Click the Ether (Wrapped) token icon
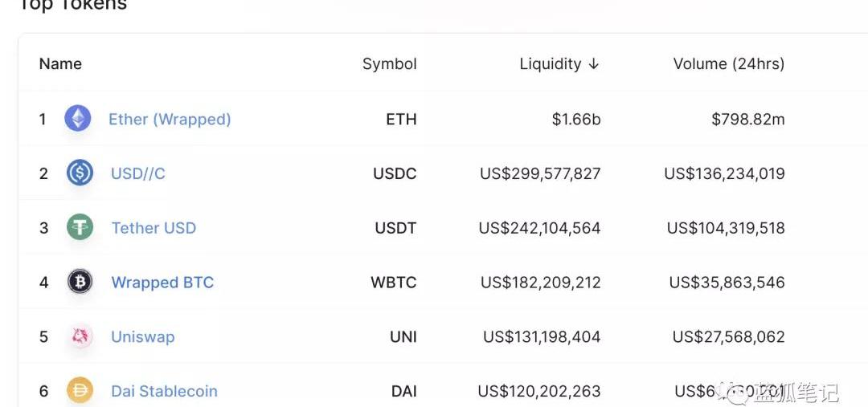The image size is (868, 407). [78, 119]
